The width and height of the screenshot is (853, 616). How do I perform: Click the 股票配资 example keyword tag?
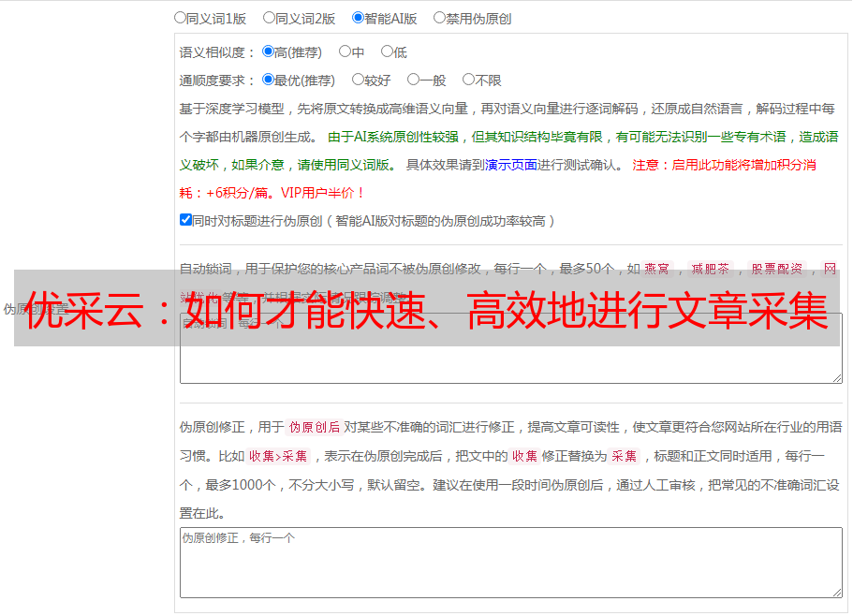(x=777, y=269)
